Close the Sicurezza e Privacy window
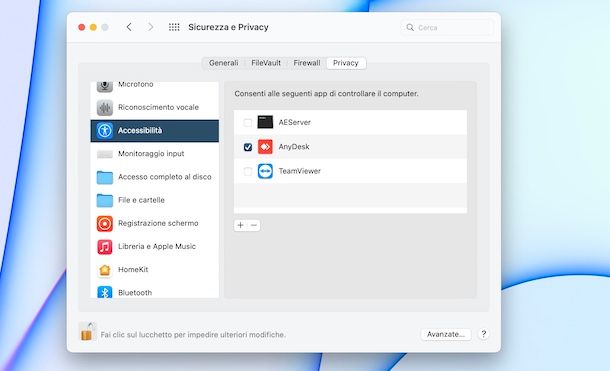The width and height of the screenshot is (610, 371). point(82,27)
